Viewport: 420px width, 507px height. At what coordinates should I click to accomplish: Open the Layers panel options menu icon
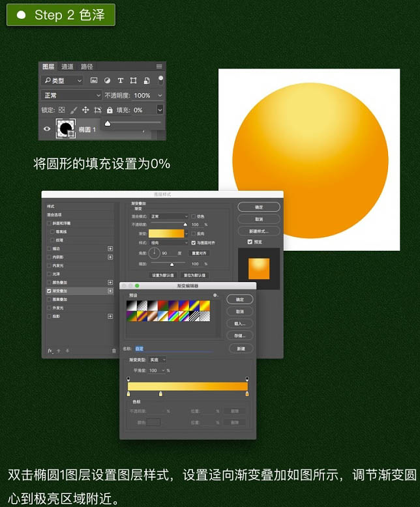tap(159, 66)
